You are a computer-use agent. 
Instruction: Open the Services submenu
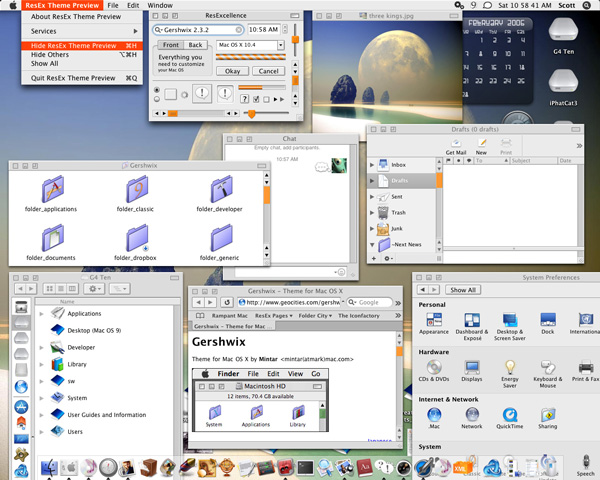tap(82, 31)
